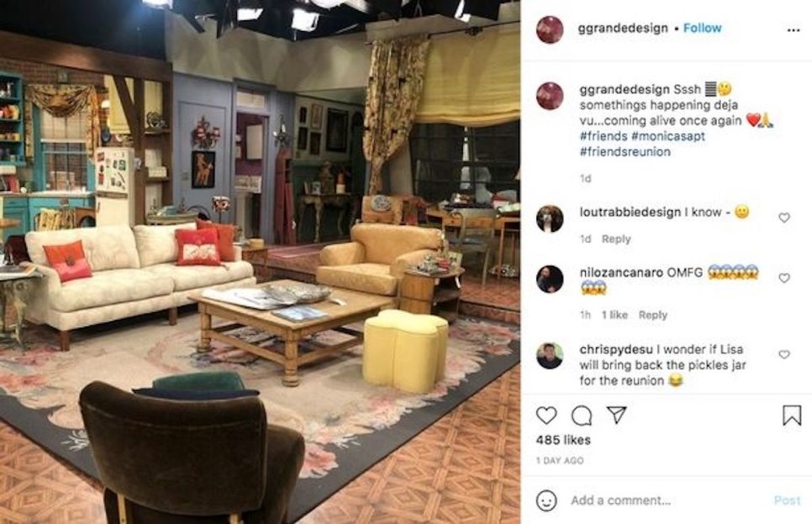This screenshot has height=524, width=812.
Task: Open the #friendsreunion hashtag
Action: (x=625, y=152)
